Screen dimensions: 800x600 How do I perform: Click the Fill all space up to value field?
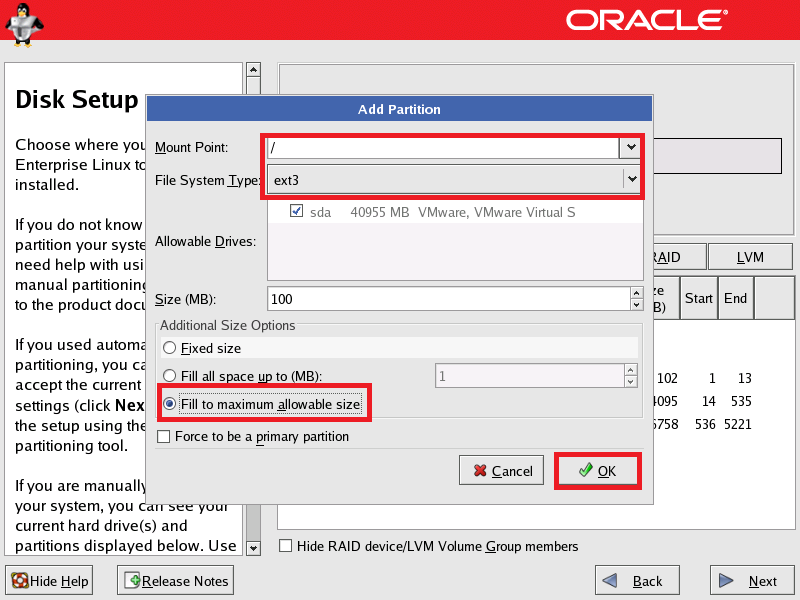[x=530, y=376]
